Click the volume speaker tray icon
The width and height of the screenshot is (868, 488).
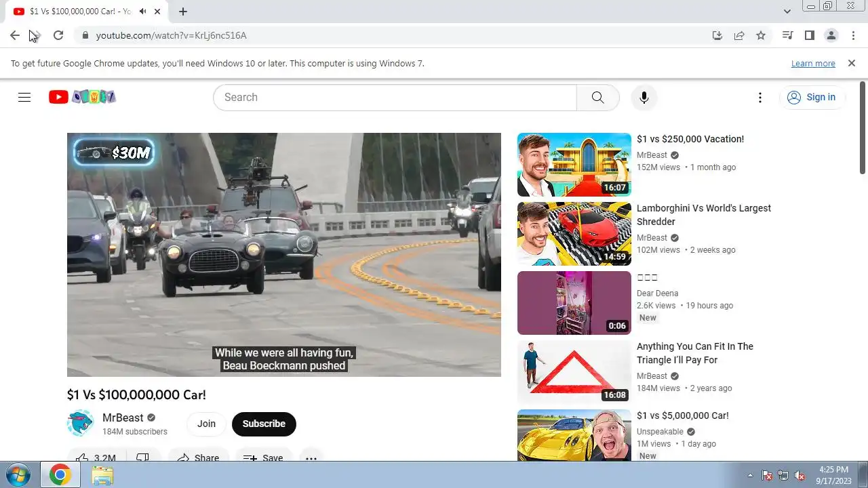coord(800,475)
